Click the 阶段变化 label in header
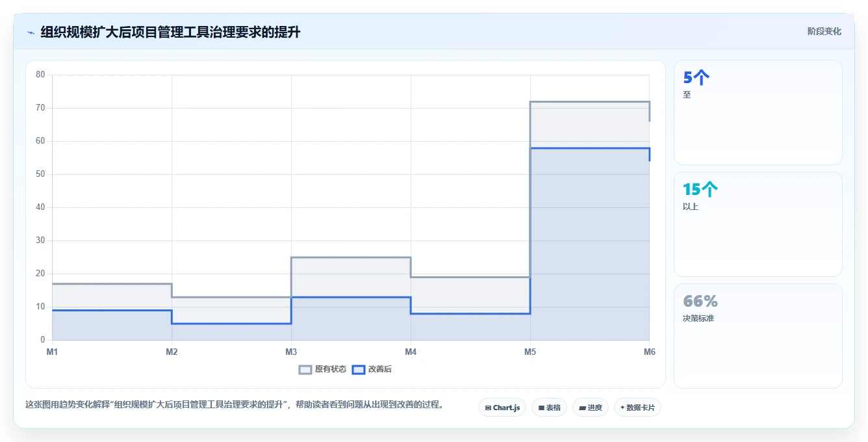 coord(824,31)
